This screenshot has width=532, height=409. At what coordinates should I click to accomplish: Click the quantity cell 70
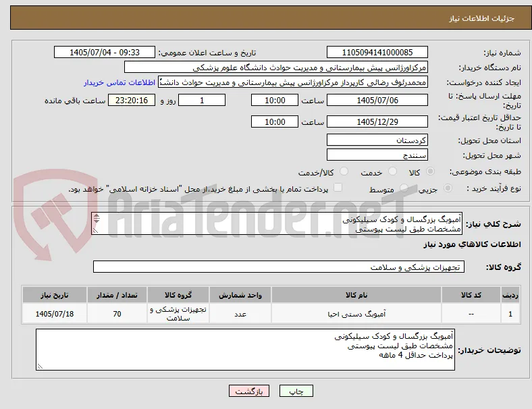(117, 314)
